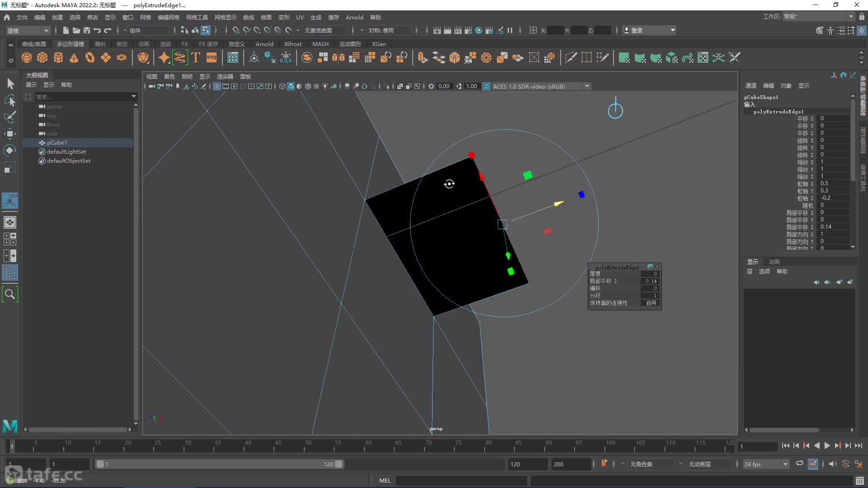Select the Rotate tool in toolbox
Screen dimensions: 868x488
(10, 150)
